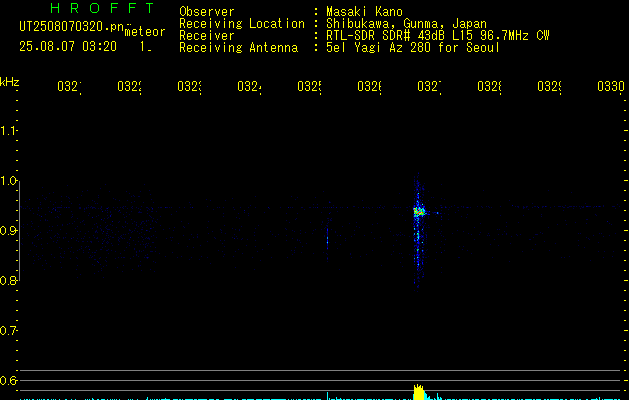The height and width of the screenshot is (400, 629).
Task: Click the bright red-green meteor echo core
Action: tap(419, 211)
